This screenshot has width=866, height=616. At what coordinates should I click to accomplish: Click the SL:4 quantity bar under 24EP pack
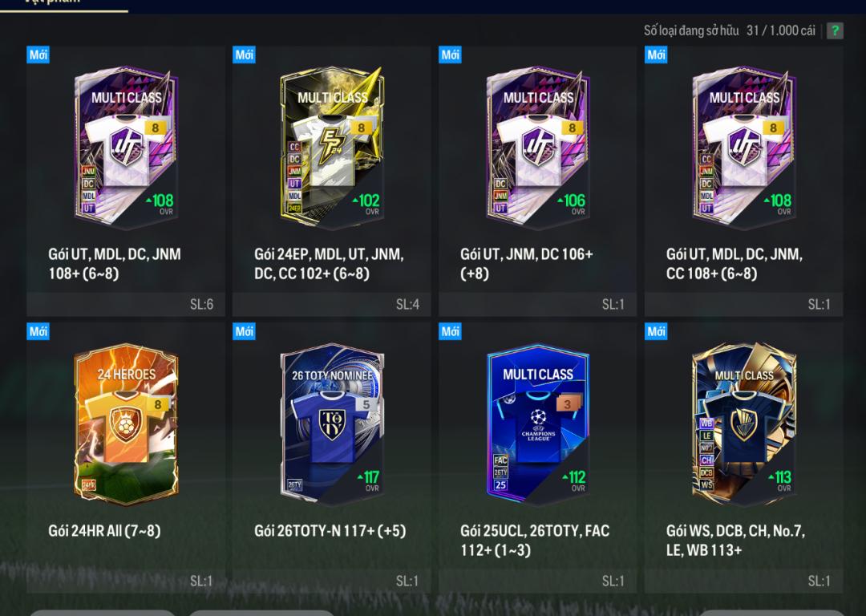[x=331, y=305]
